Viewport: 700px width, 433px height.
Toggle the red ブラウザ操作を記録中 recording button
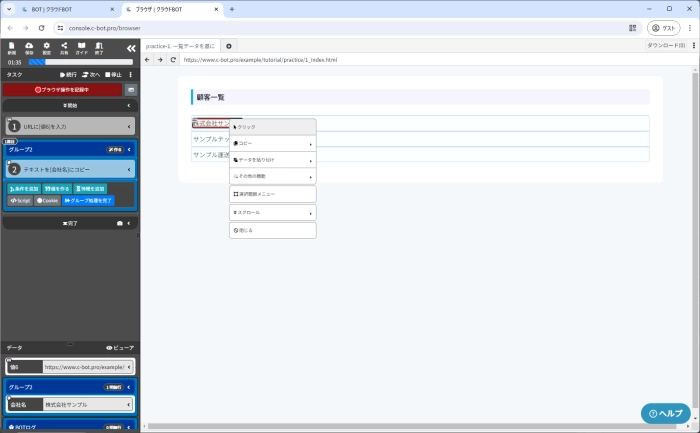point(63,90)
